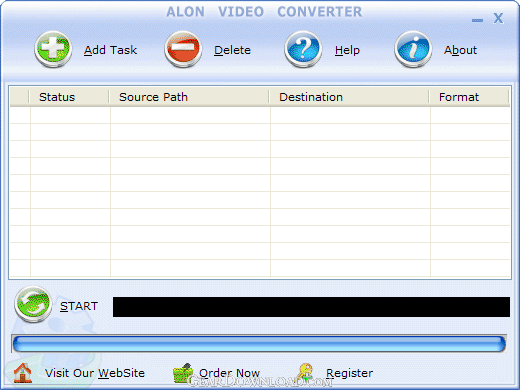
Task: Click the blue info About icon
Action: pyautogui.click(x=413, y=49)
